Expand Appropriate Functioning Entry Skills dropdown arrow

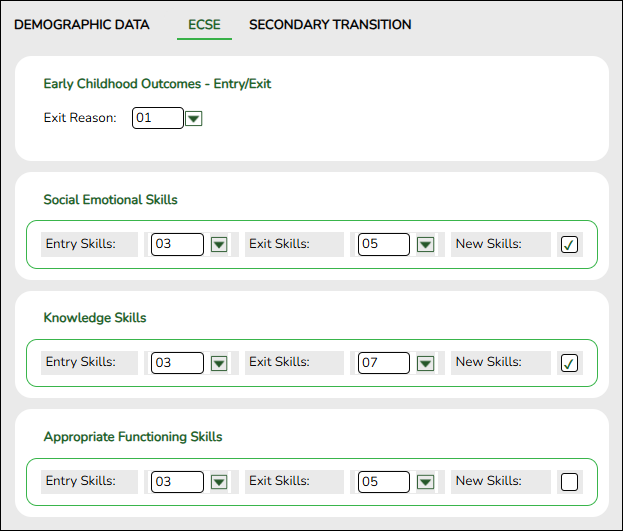click(219, 482)
